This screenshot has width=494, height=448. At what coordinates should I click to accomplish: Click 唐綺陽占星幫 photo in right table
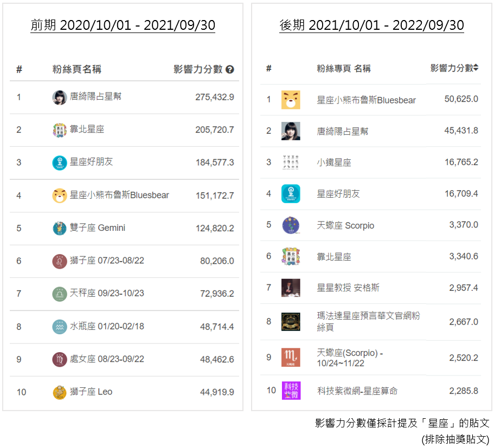coord(291,131)
